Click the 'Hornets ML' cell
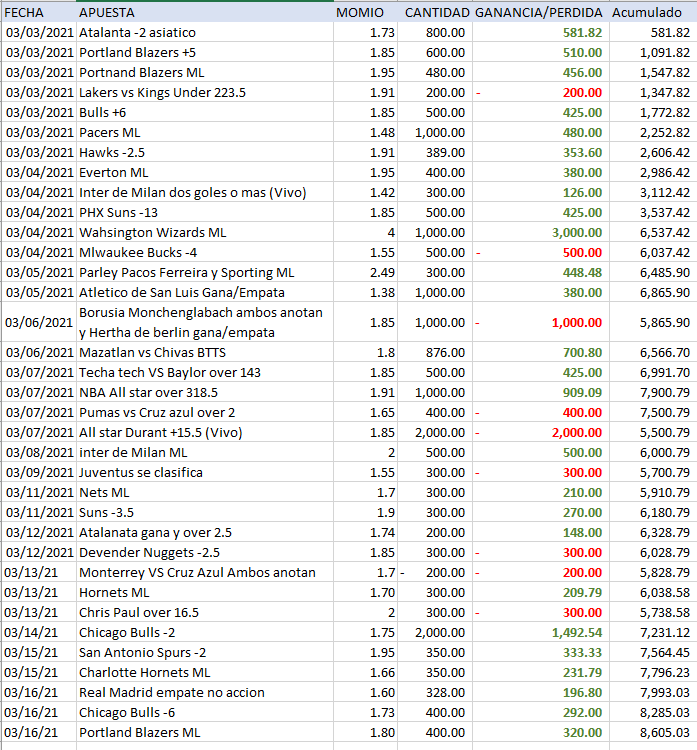The image size is (697, 750). point(205,593)
